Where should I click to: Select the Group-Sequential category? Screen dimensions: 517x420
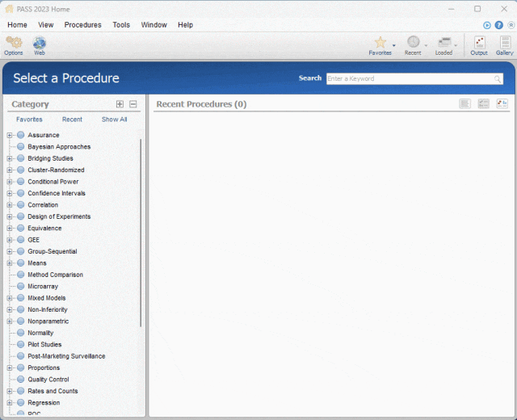(53, 251)
